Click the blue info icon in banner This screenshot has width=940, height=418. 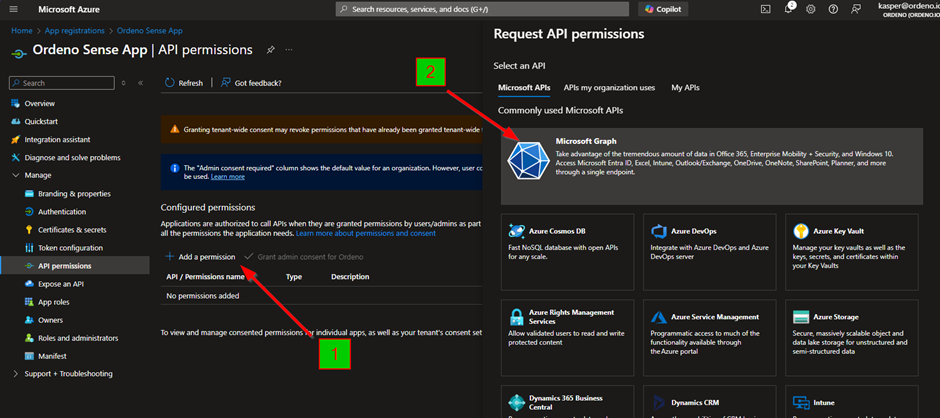[x=174, y=169]
